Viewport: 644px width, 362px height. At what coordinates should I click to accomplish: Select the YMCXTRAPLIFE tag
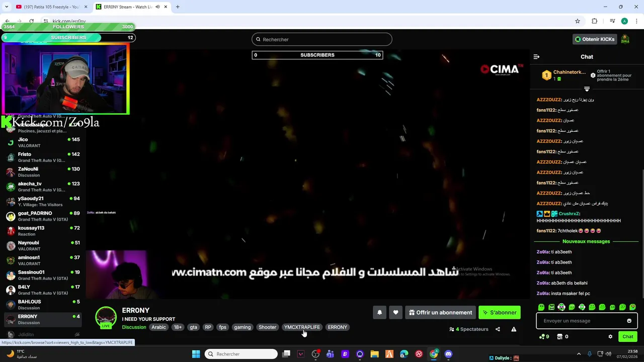(302, 327)
